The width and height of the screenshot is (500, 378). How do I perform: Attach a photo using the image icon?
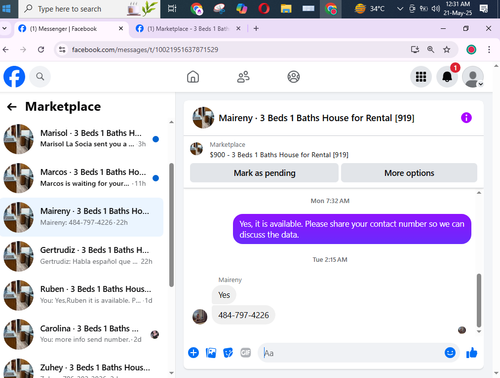pos(211,353)
